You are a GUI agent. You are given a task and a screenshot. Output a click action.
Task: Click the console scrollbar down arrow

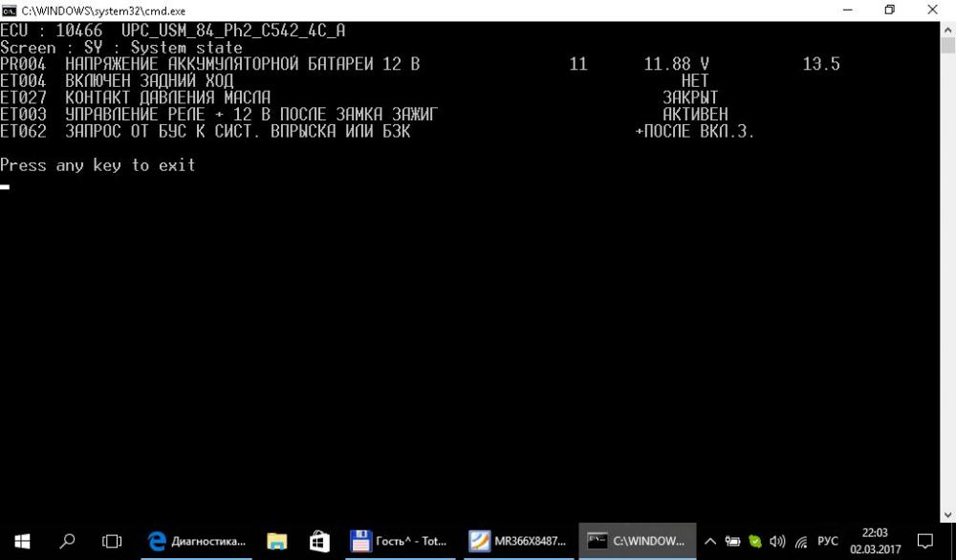pyautogui.click(x=948, y=515)
